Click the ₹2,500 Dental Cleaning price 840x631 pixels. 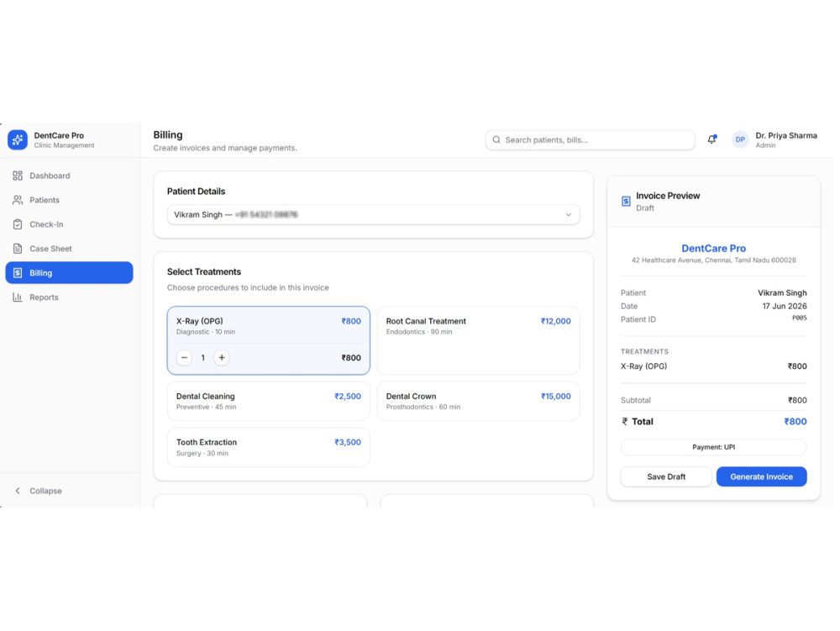[x=348, y=397]
